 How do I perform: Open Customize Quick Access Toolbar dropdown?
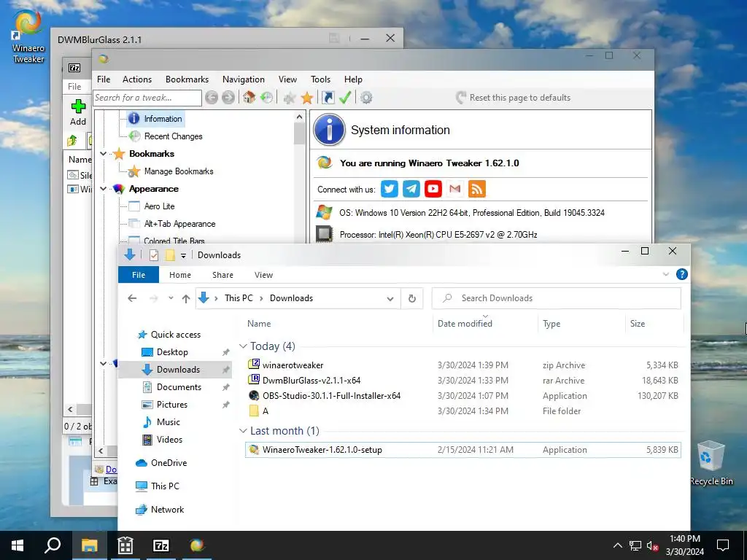pos(183,256)
